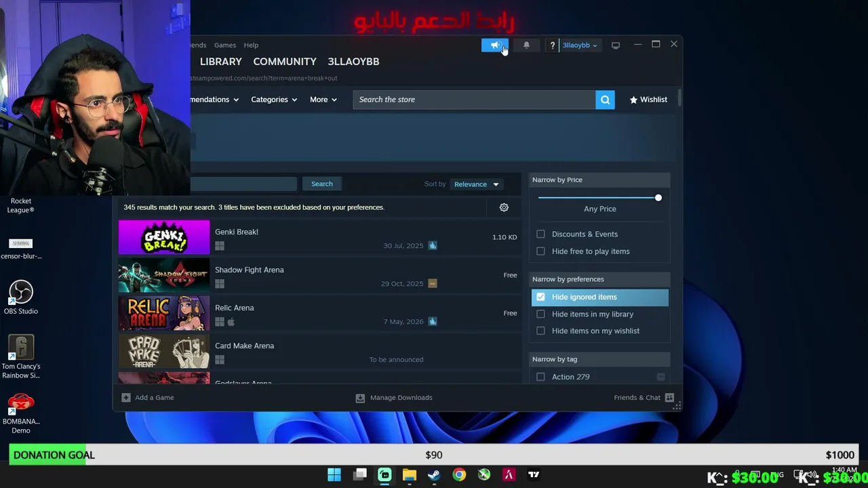868x488 pixels.
Task: Click the Friends & Chat label
Action: coord(637,398)
